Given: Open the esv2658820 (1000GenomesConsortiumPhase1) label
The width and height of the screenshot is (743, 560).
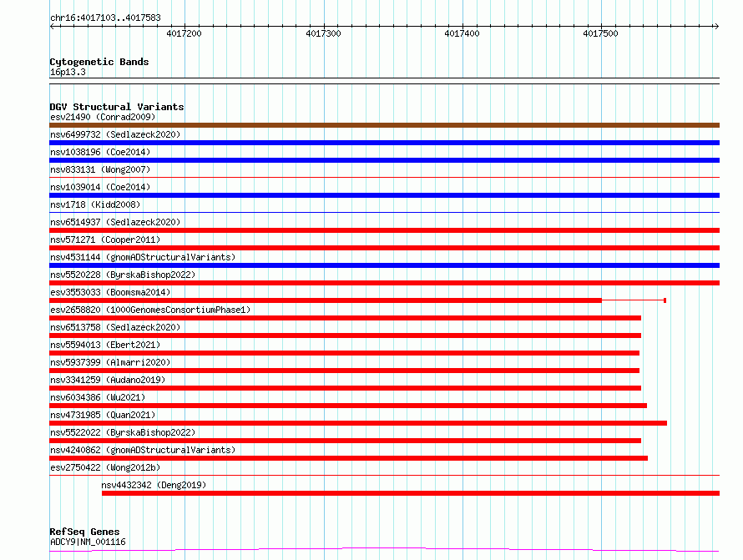Looking at the screenshot, I should (149, 310).
